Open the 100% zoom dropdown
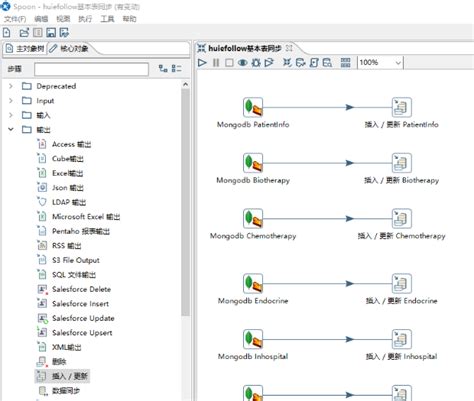The image size is (474, 401). pos(398,63)
